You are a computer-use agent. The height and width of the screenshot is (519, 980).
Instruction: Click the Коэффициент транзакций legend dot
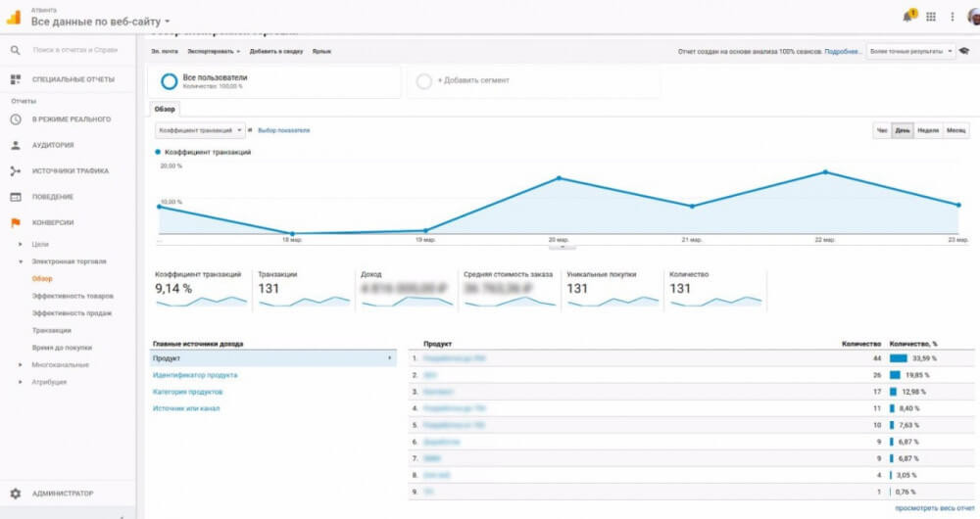pyautogui.click(x=158, y=152)
